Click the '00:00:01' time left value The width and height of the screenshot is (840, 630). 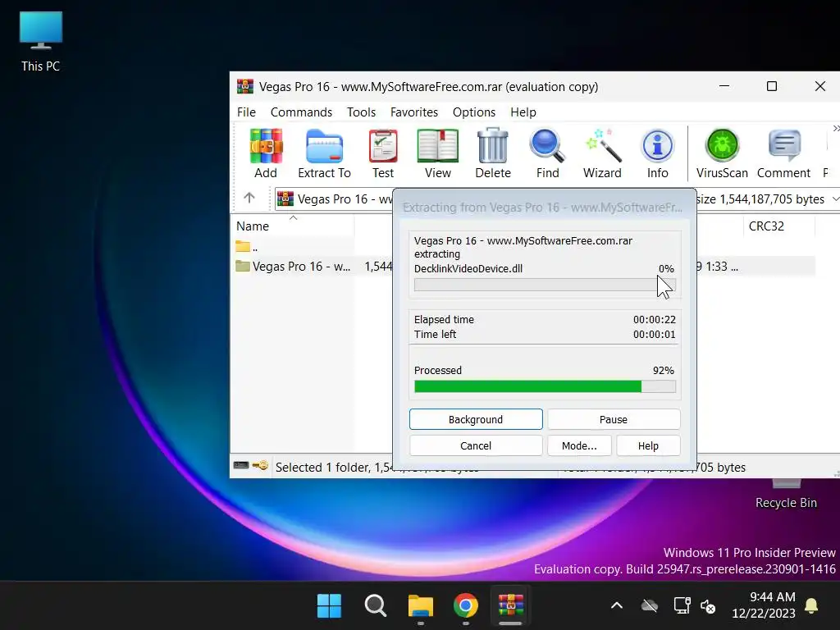coord(654,335)
